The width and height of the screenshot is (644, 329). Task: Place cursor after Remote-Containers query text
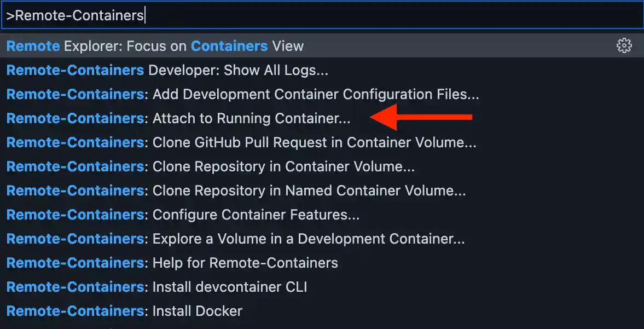point(144,15)
